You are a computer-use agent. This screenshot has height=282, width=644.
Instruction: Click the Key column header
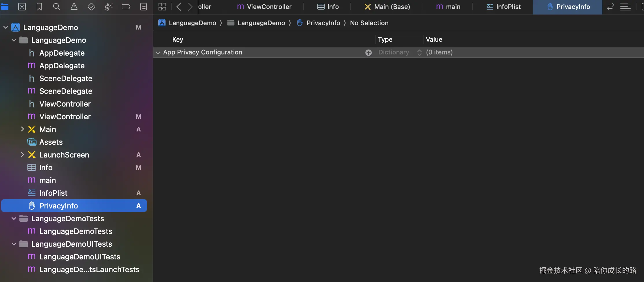click(178, 39)
